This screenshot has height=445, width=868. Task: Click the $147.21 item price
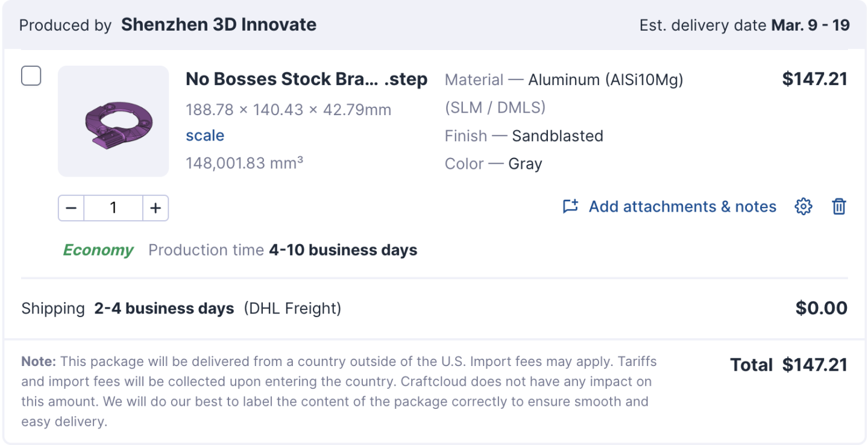coord(814,79)
